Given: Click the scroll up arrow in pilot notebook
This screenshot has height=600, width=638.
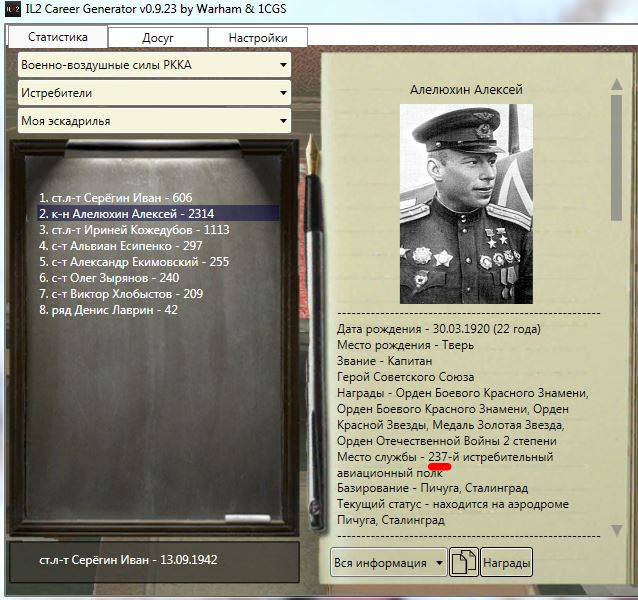Looking at the screenshot, I should [x=616, y=84].
